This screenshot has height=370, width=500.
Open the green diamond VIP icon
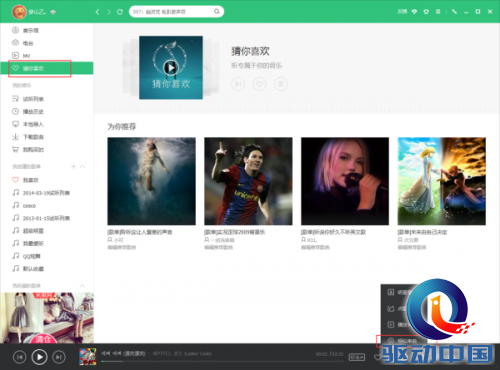click(414, 12)
